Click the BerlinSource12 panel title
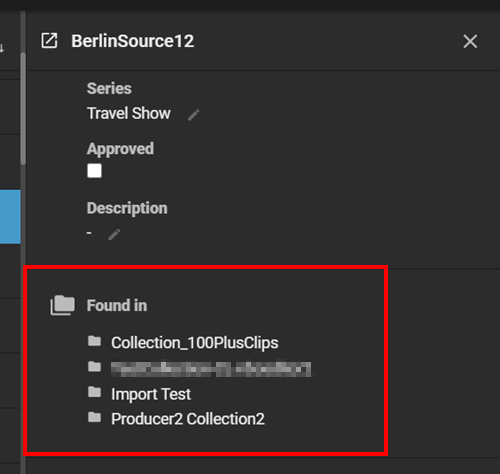The width and height of the screenshot is (500, 474). [133, 41]
